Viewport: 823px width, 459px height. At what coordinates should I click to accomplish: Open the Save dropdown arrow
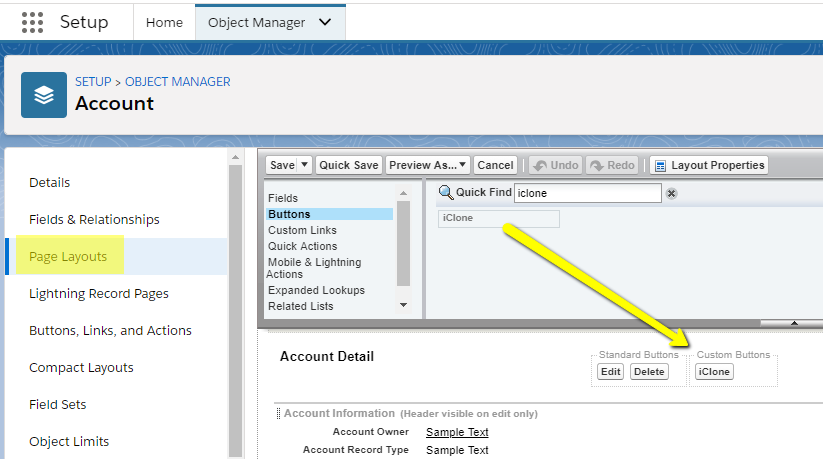pos(304,165)
